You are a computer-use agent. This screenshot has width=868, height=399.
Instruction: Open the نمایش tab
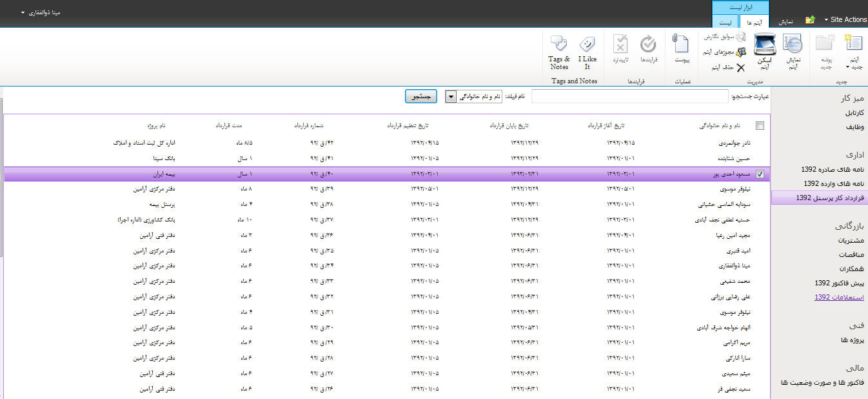[785, 21]
